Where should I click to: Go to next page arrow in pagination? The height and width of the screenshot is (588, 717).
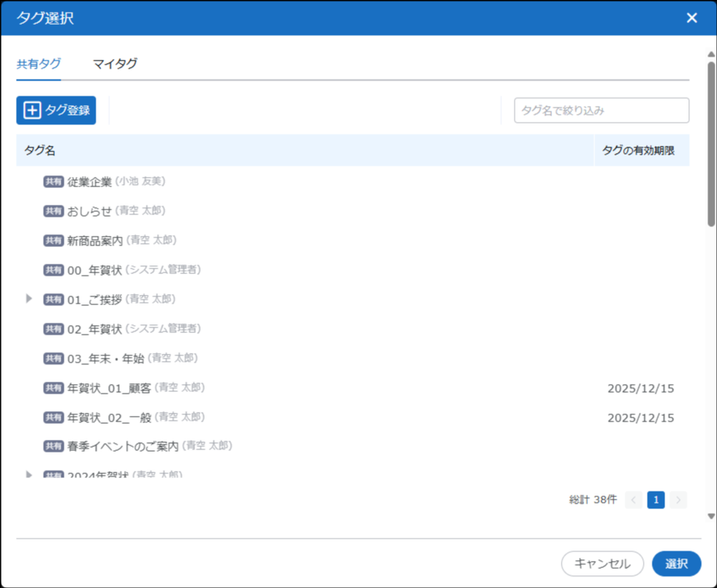click(x=678, y=500)
